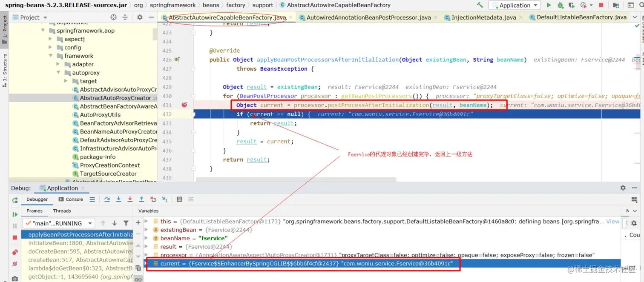Click Rerun Application icon in Debug panel
Screen dimensions: 644x282
point(15,199)
